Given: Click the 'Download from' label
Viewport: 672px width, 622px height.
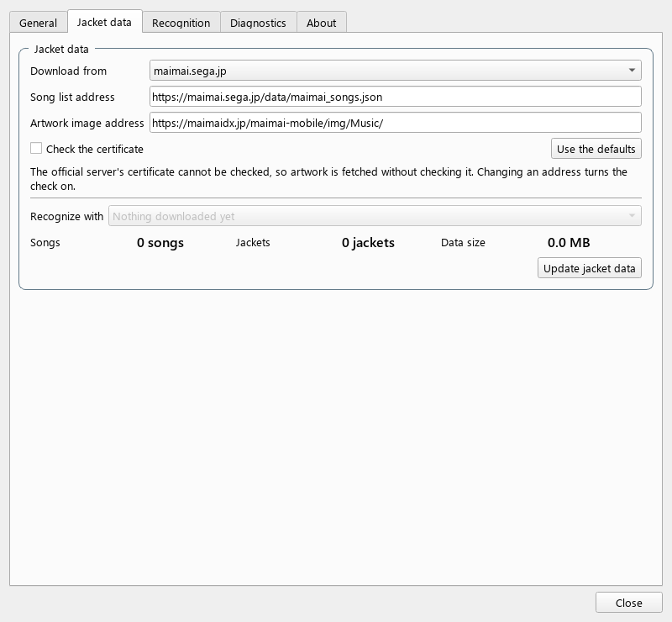Looking at the screenshot, I should click(x=69, y=71).
